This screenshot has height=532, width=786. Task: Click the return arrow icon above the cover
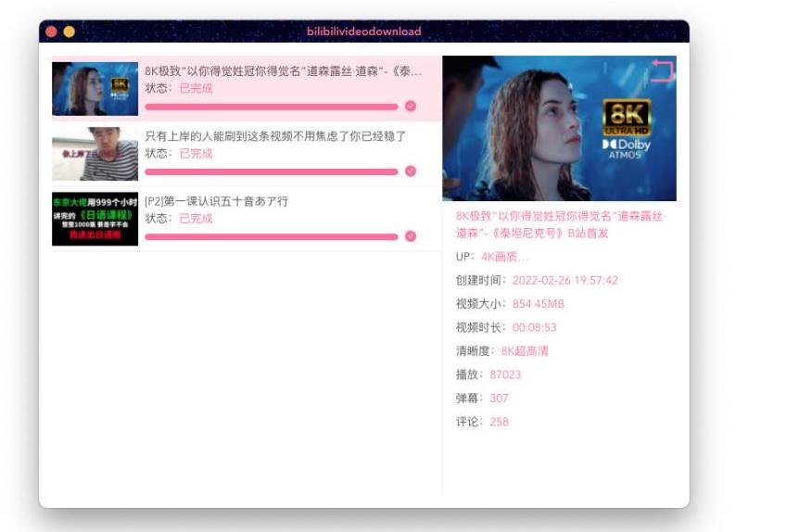[x=662, y=70]
